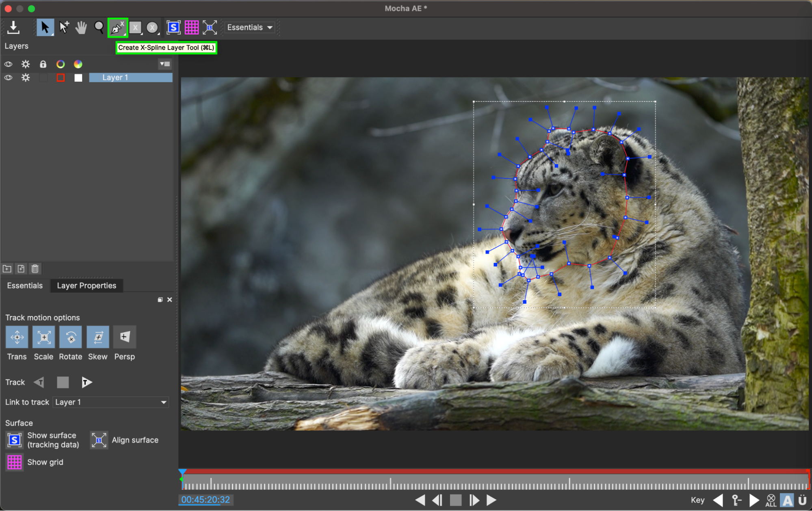The height and width of the screenshot is (511, 812).
Task: Click the toolbar Show grid icon
Action: pyautogui.click(x=191, y=28)
